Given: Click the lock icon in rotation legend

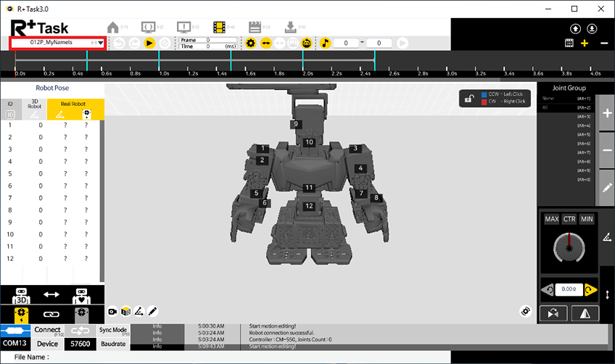Looking at the screenshot, I should [x=470, y=99].
